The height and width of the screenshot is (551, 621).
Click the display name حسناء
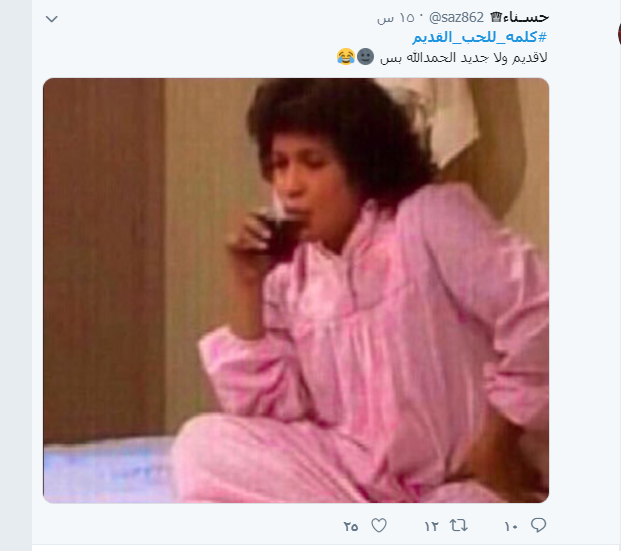(x=526, y=17)
